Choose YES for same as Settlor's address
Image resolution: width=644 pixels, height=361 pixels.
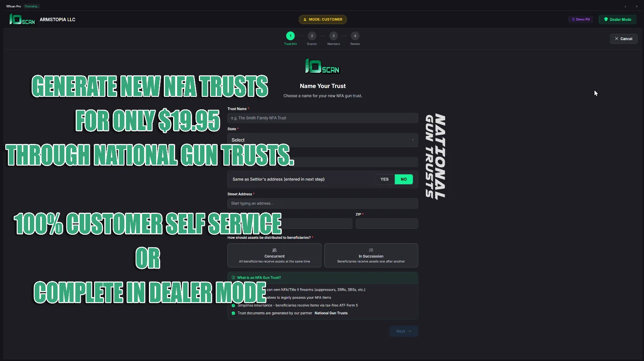tap(384, 179)
